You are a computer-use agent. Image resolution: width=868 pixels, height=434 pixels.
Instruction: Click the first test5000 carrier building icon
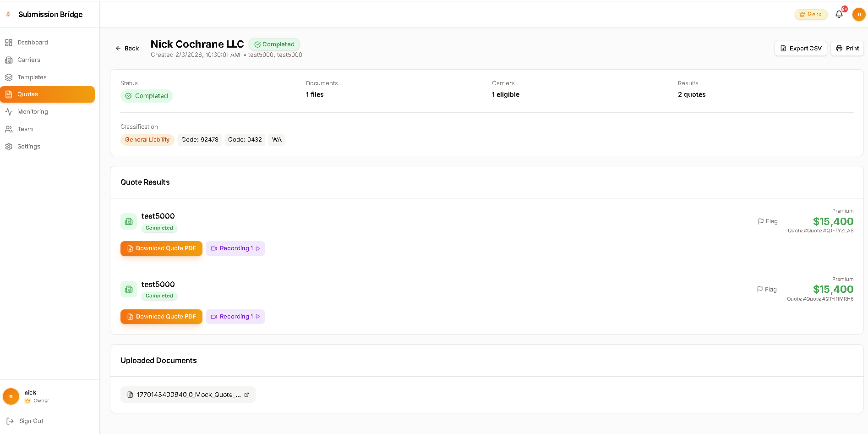coord(129,221)
